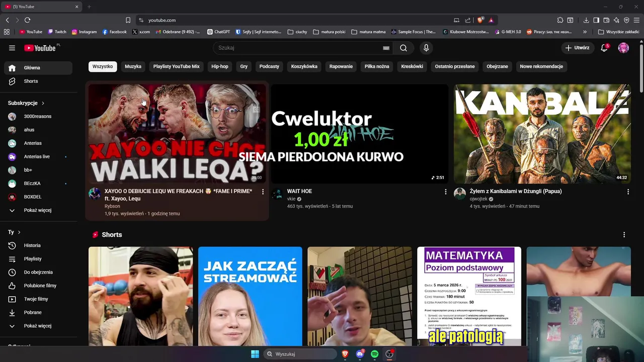Open options menu for XAYOO O DEBIUCIE video

263,192
